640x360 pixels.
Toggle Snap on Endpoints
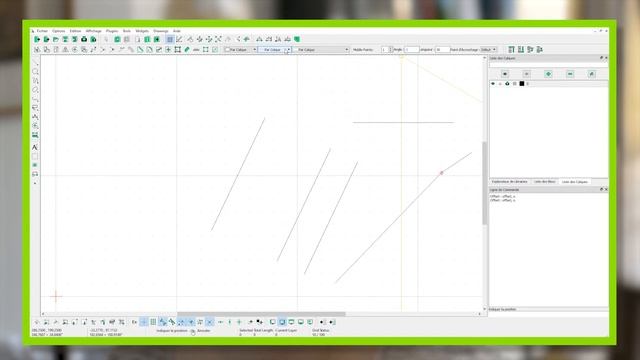coord(162,322)
